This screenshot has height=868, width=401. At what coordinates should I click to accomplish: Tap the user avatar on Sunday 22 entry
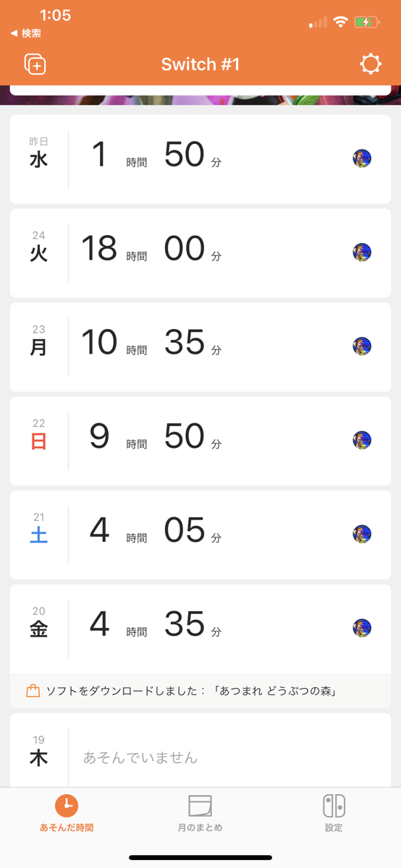tap(362, 441)
